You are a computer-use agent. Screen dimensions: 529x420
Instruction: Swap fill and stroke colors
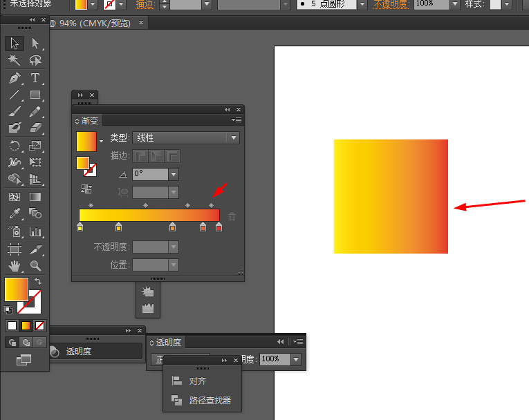click(38, 282)
